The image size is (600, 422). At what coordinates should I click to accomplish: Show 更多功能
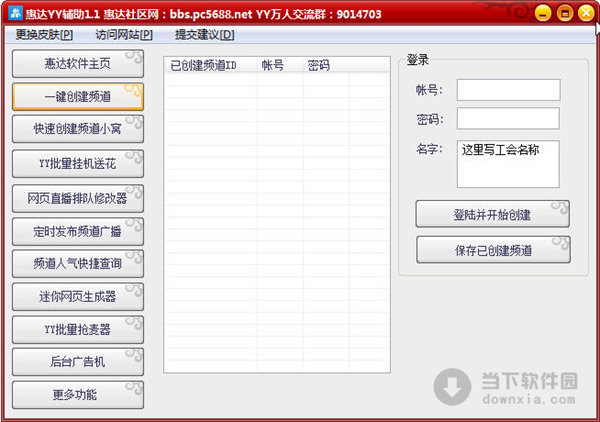(78, 395)
